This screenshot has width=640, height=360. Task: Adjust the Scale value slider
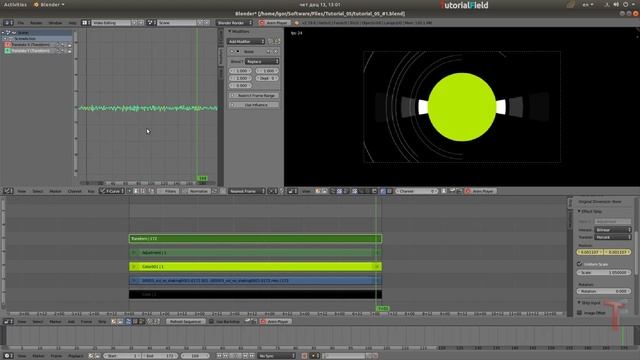604,272
